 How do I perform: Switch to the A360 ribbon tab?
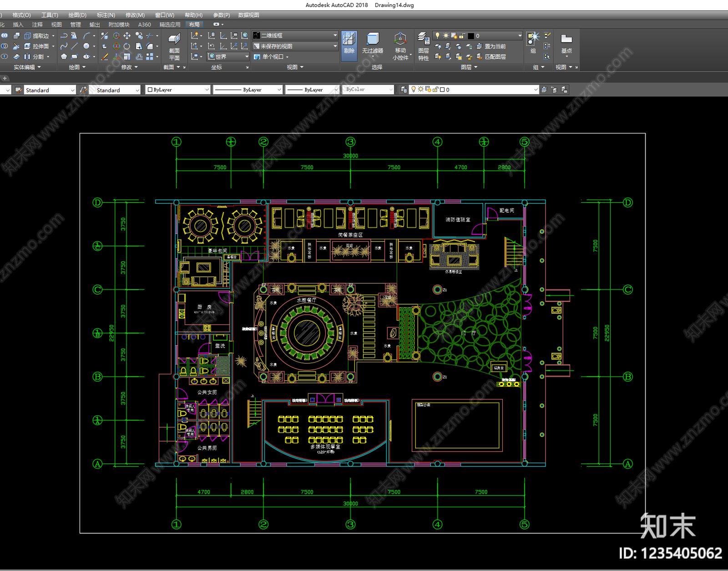145,25
